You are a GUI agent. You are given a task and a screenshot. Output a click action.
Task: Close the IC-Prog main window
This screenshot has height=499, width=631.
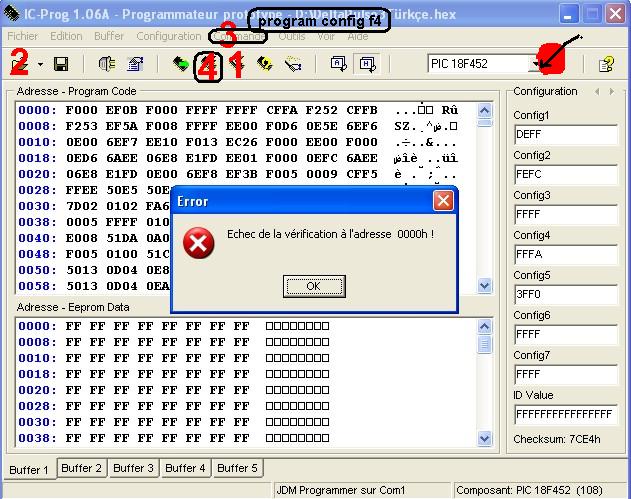[x=616, y=14]
